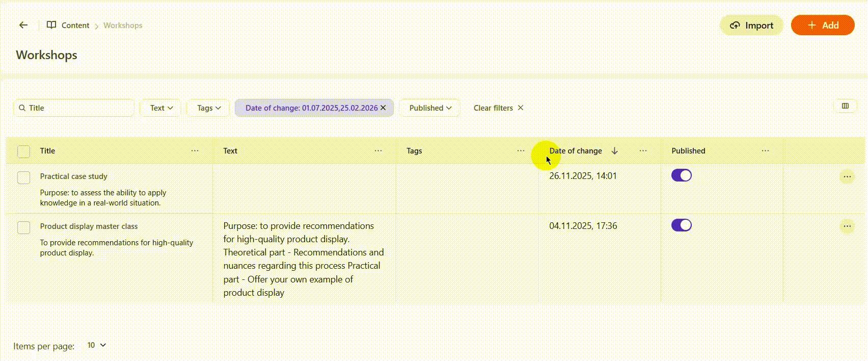868x361 pixels.
Task: Open row actions for Product display master class
Action: coord(847,226)
